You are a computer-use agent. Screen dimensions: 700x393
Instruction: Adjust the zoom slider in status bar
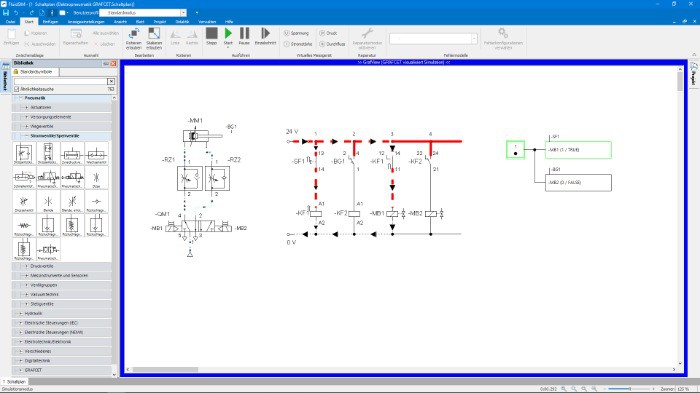click(630, 389)
